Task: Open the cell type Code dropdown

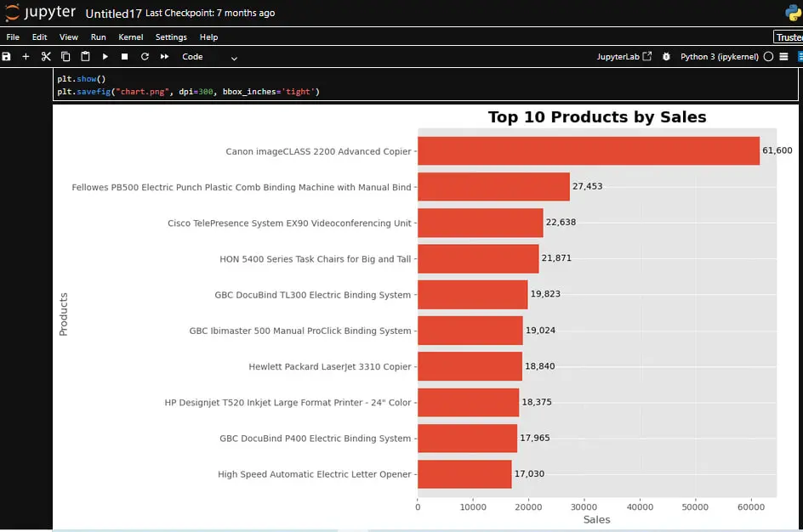Action: tap(210, 57)
